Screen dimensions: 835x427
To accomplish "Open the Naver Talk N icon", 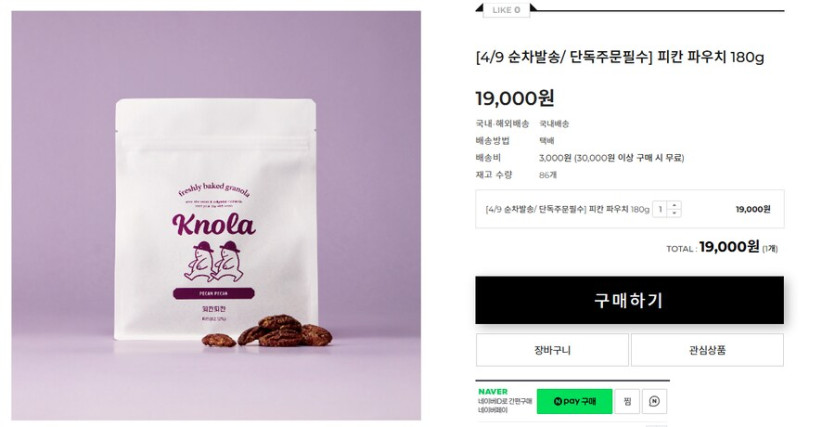I will (654, 401).
